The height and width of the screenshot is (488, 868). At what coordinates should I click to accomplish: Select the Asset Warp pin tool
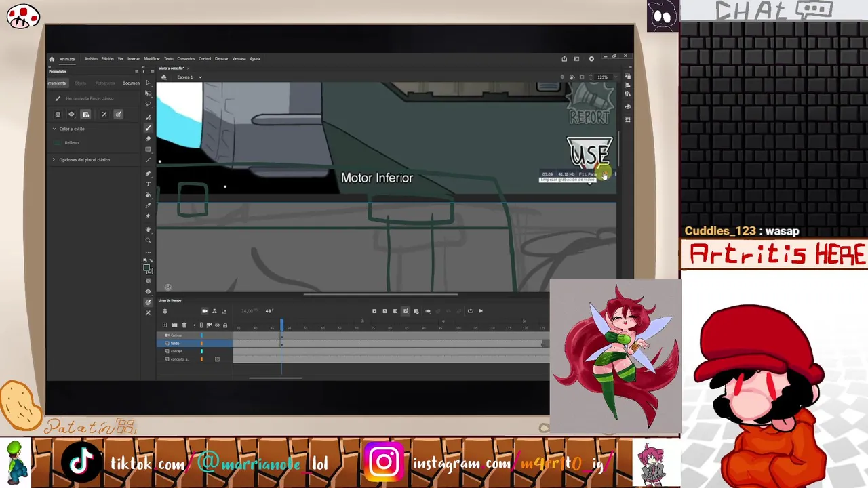(149, 216)
